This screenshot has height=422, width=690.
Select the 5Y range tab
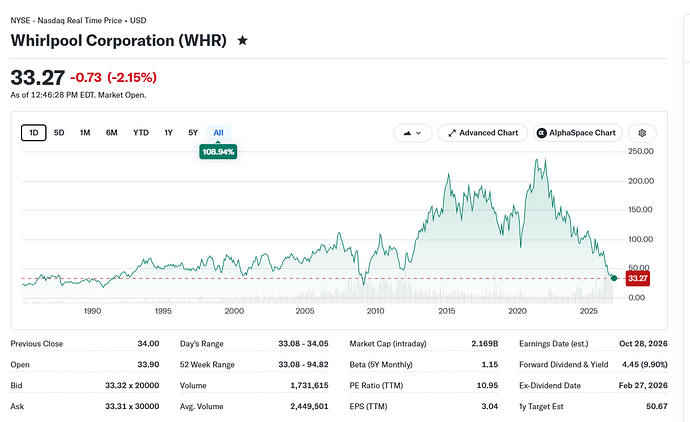[193, 133]
